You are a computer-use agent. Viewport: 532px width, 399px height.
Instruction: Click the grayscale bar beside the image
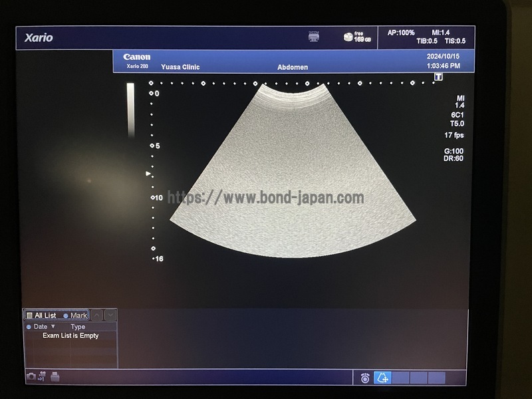[x=130, y=110]
